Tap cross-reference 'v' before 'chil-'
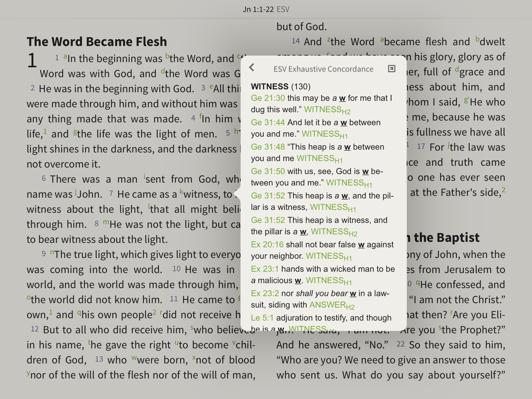Screen dimensions: 532x399 (x=234, y=343)
